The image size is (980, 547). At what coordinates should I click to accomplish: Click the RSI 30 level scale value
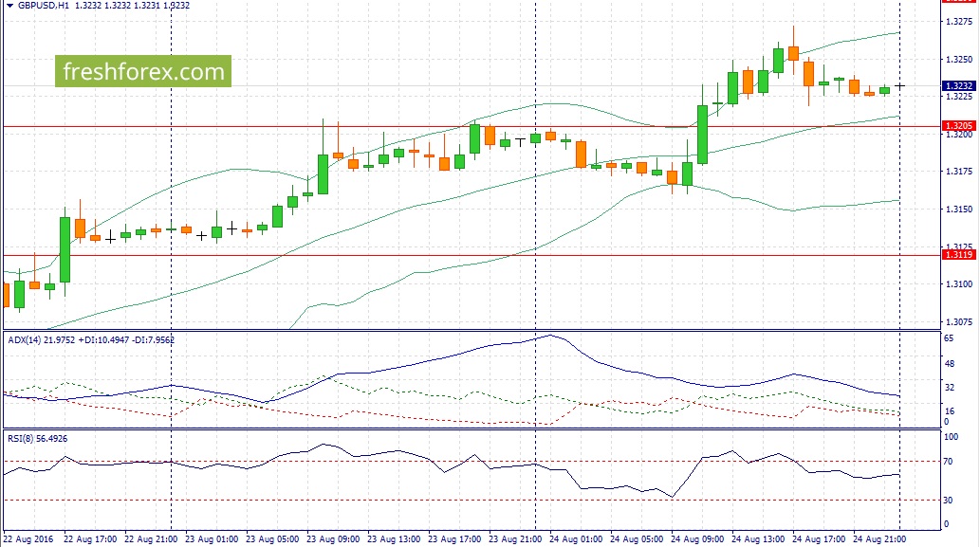pos(948,501)
